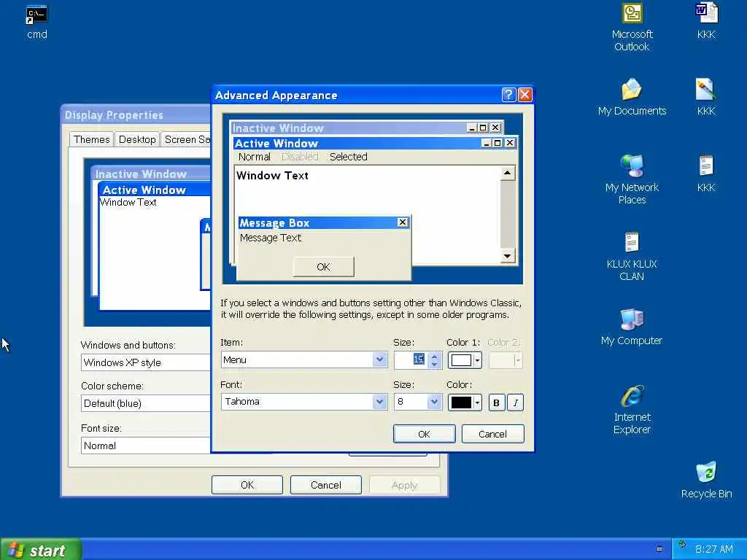Click the preview scrollbar down arrow

(x=508, y=256)
